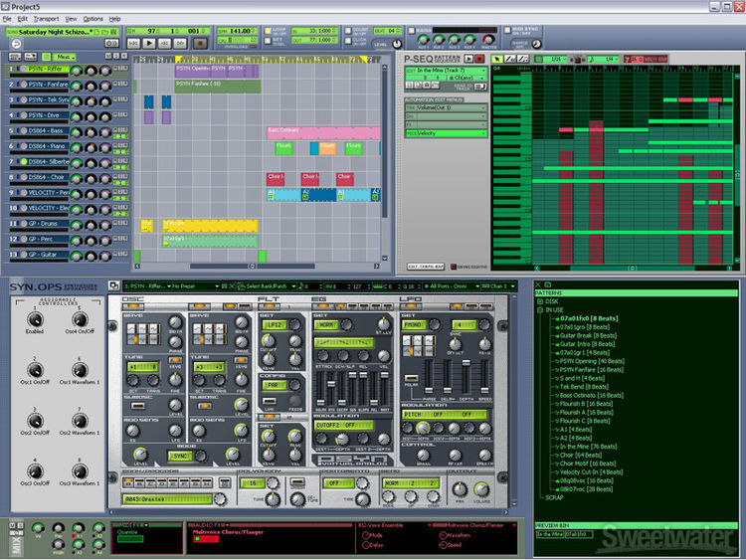
Task: Open the Options menu
Action: (93, 19)
